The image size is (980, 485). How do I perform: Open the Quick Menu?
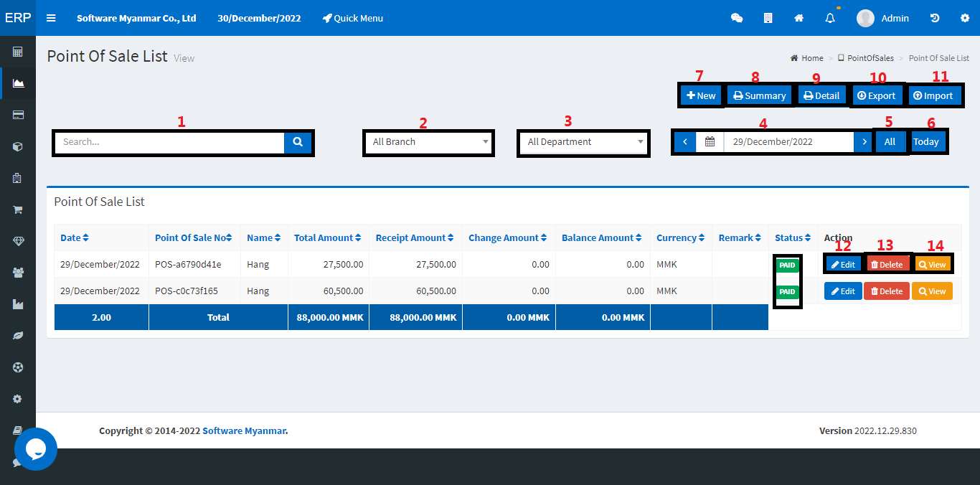pyautogui.click(x=352, y=18)
